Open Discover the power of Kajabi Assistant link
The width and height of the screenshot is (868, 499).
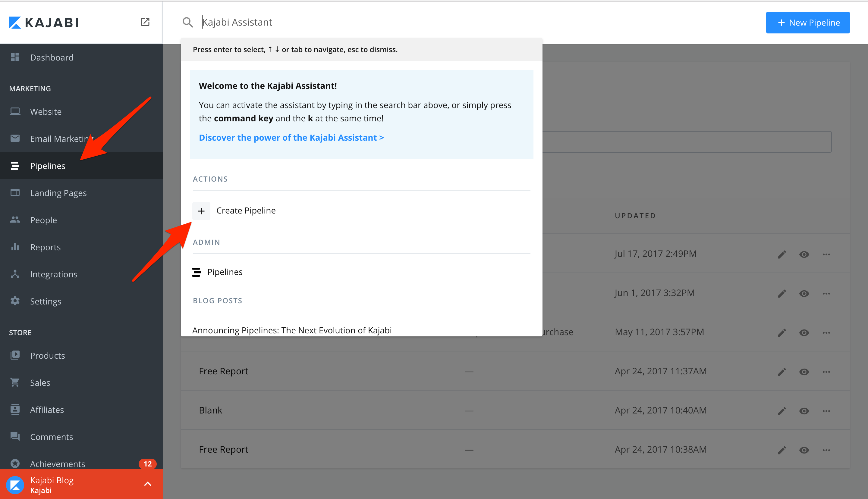291,137
